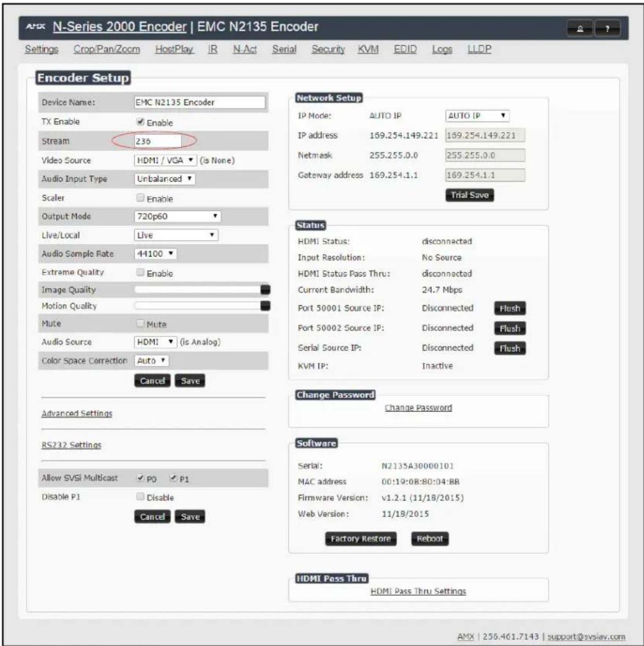Viewport: 644px width, 646px height.
Task: Open the KVM tab
Action: click(x=368, y=49)
